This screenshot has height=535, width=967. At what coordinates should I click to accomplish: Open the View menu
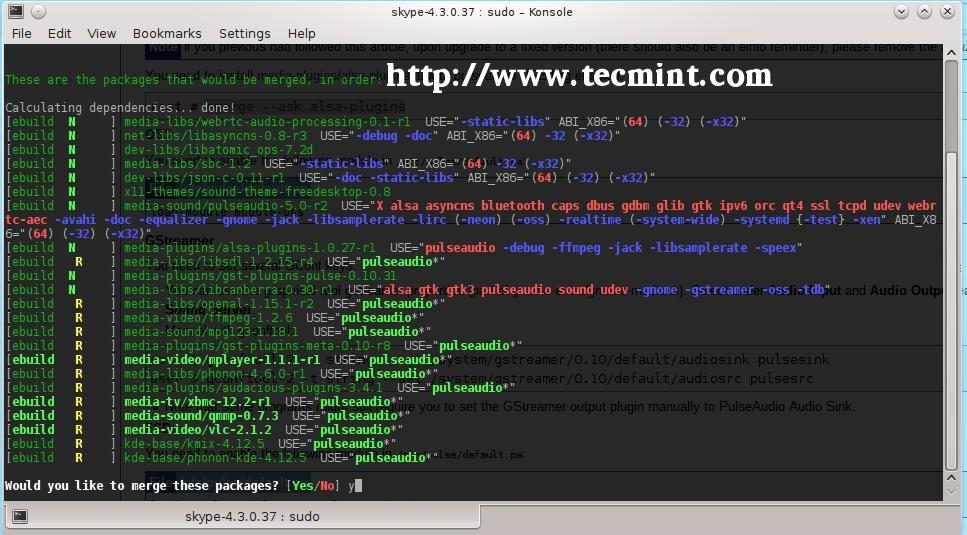click(101, 33)
